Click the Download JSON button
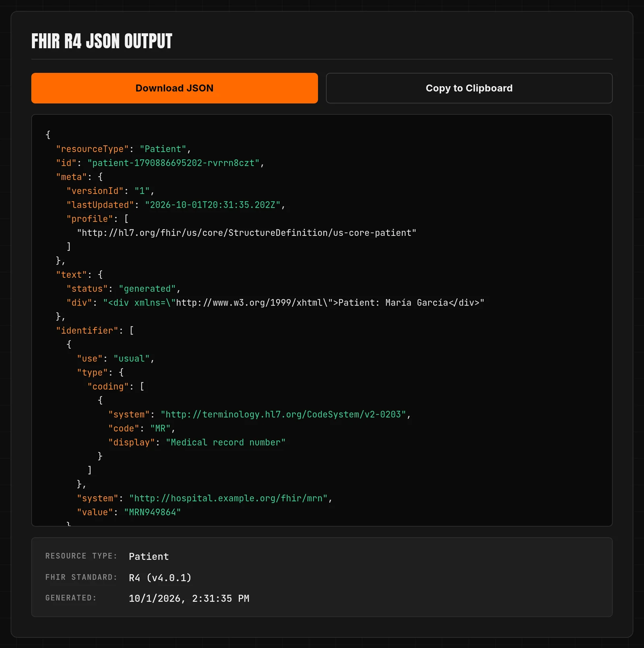 tap(174, 88)
